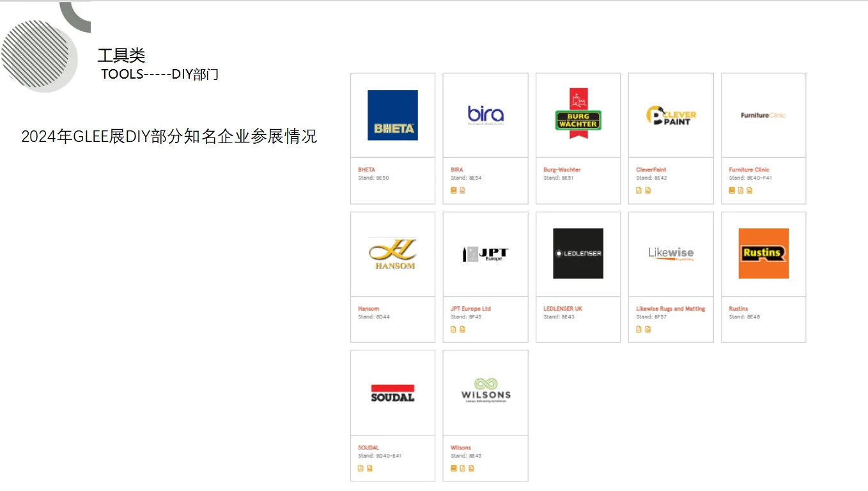868x491 pixels.
Task: Click the heading '2024年GLEE展DIY部分知名企业参展情况'
Action: click(169, 136)
